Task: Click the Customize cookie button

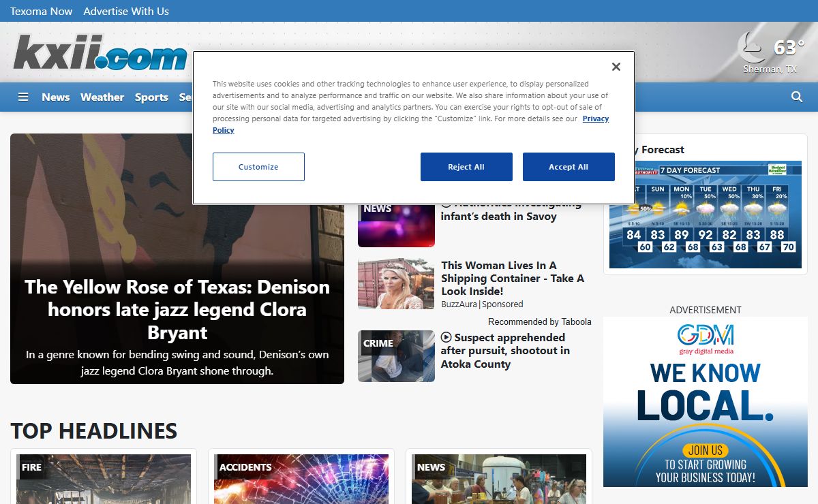Action: click(258, 167)
